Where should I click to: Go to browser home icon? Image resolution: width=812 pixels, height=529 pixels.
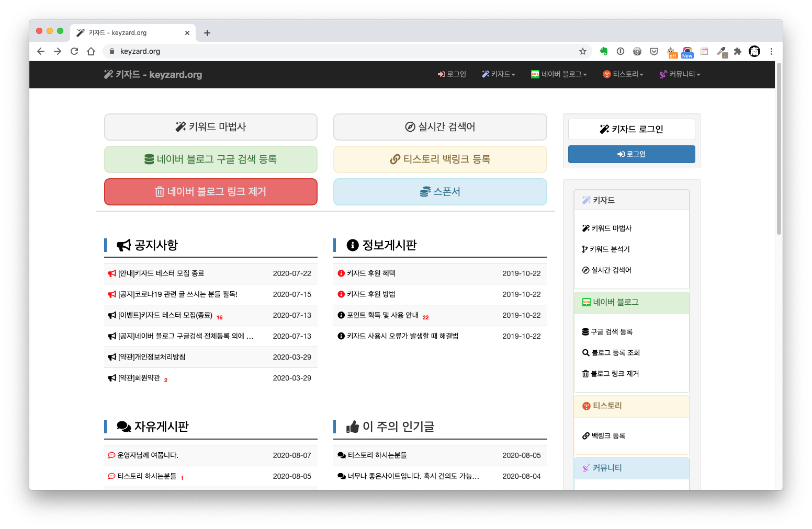[x=91, y=51]
